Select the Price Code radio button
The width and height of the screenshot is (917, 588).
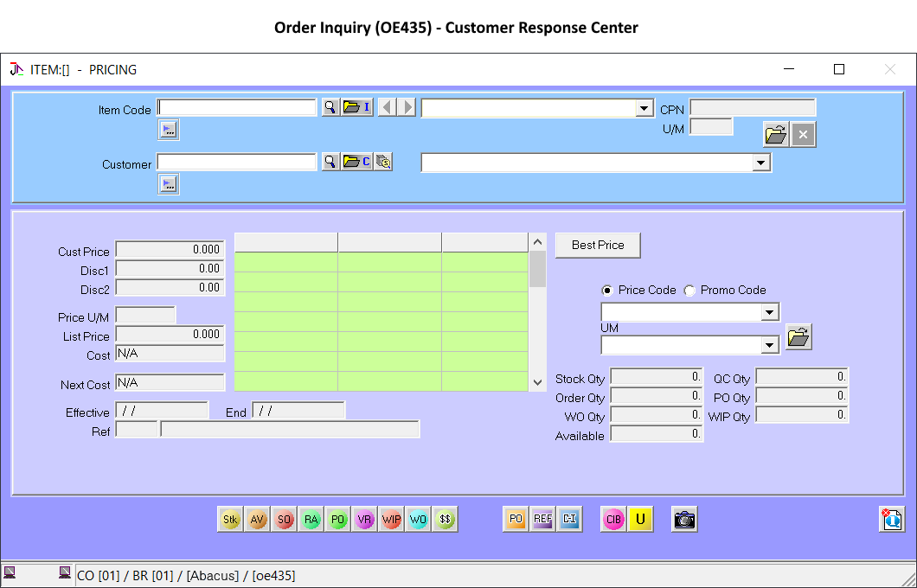[x=609, y=290]
